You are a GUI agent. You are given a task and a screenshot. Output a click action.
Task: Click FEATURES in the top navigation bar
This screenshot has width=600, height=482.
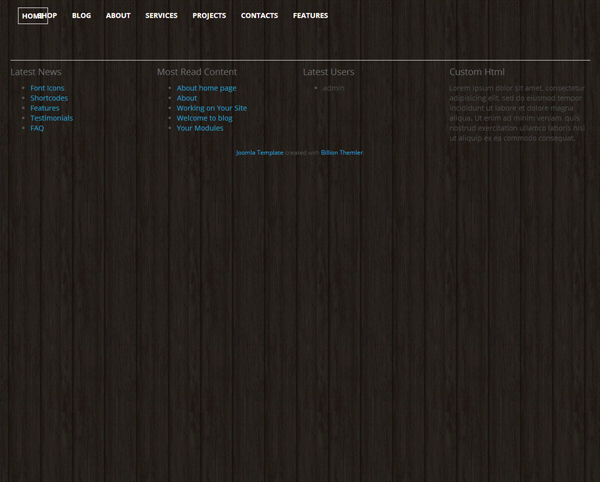coord(310,16)
